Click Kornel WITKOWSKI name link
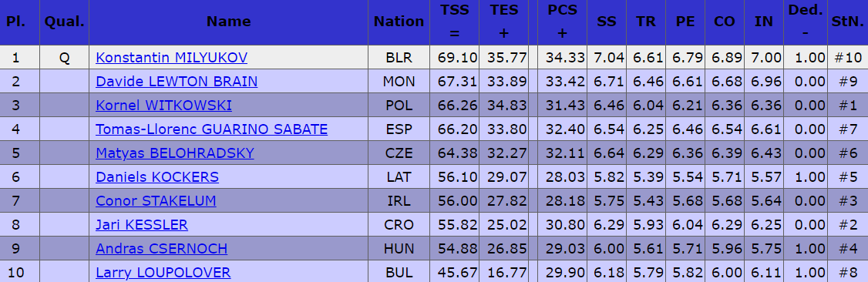The height and width of the screenshot is (282, 868). [x=164, y=105]
